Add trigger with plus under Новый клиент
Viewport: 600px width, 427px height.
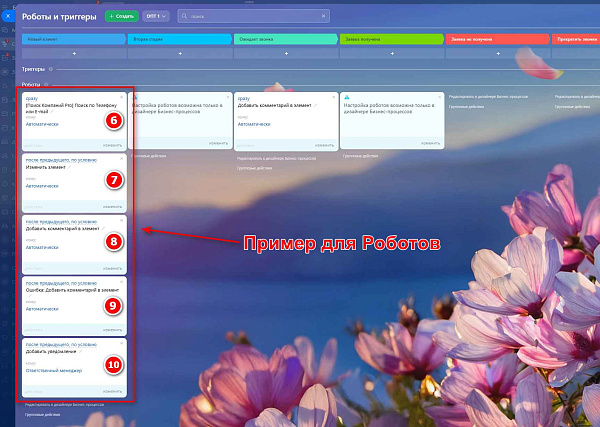74,54
